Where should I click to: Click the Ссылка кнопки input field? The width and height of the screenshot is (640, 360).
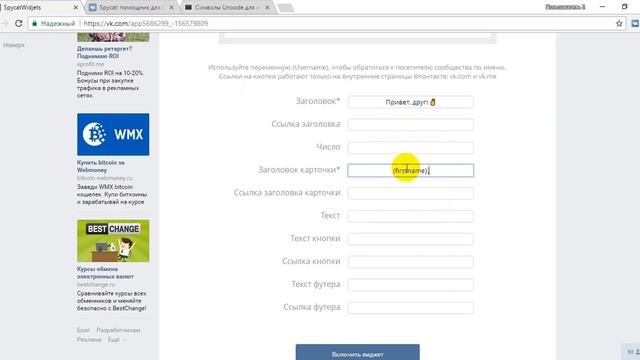(411, 262)
